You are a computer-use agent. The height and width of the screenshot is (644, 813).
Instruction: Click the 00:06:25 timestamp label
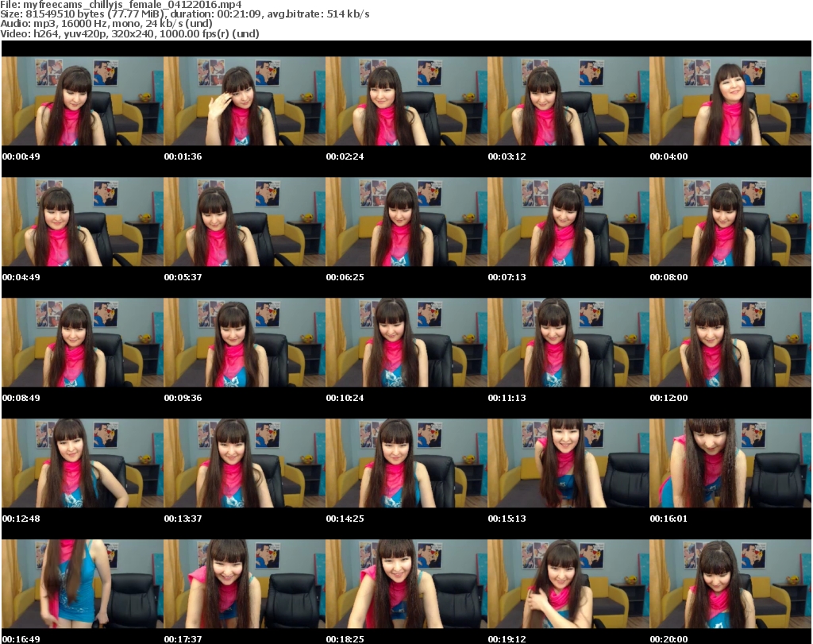[x=345, y=277]
